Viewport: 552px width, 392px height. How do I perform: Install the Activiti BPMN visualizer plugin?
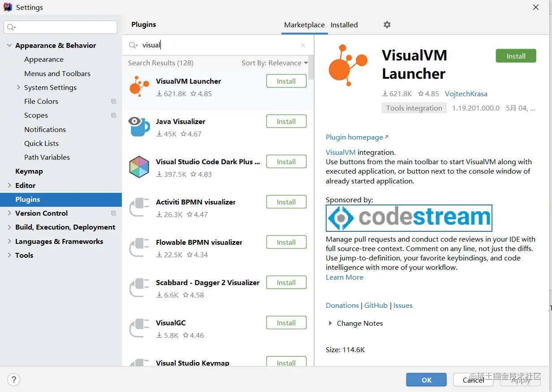coord(286,202)
